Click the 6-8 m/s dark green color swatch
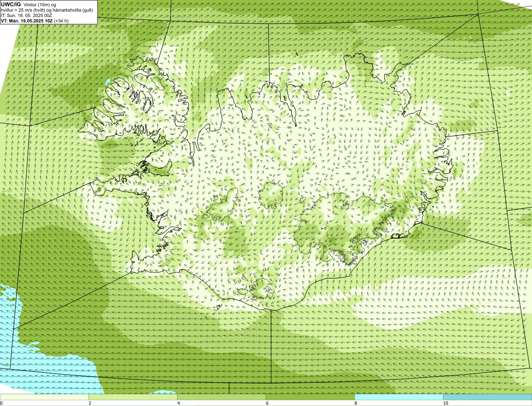 (310, 397)
